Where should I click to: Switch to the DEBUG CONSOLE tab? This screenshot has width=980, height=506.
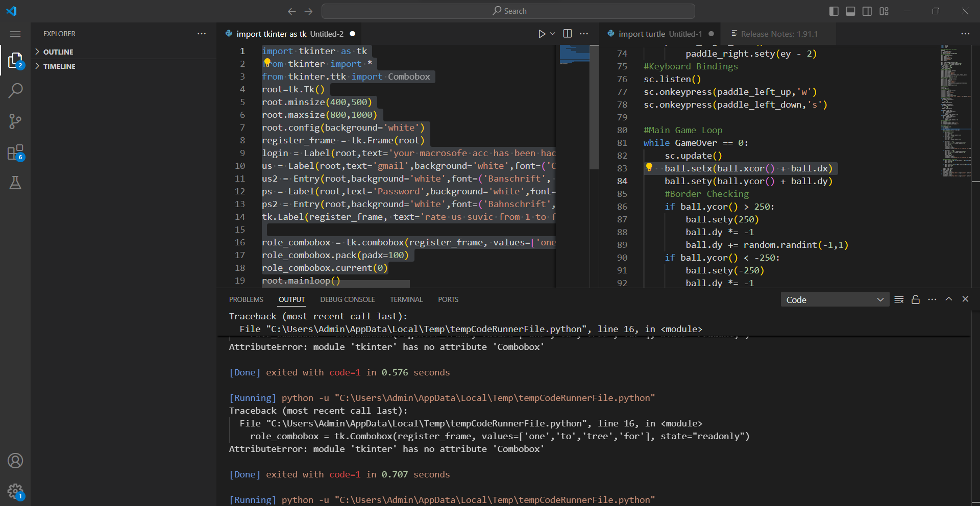click(348, 299)
